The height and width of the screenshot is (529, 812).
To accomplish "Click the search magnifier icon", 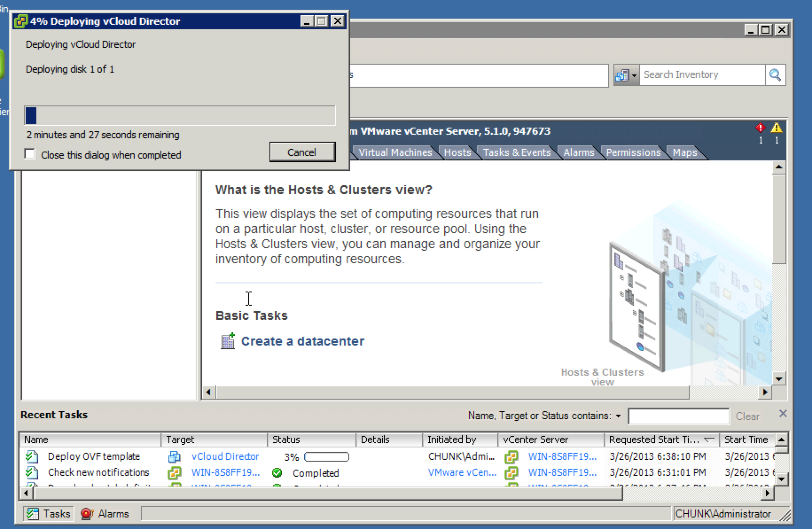I will coord(775,75).
